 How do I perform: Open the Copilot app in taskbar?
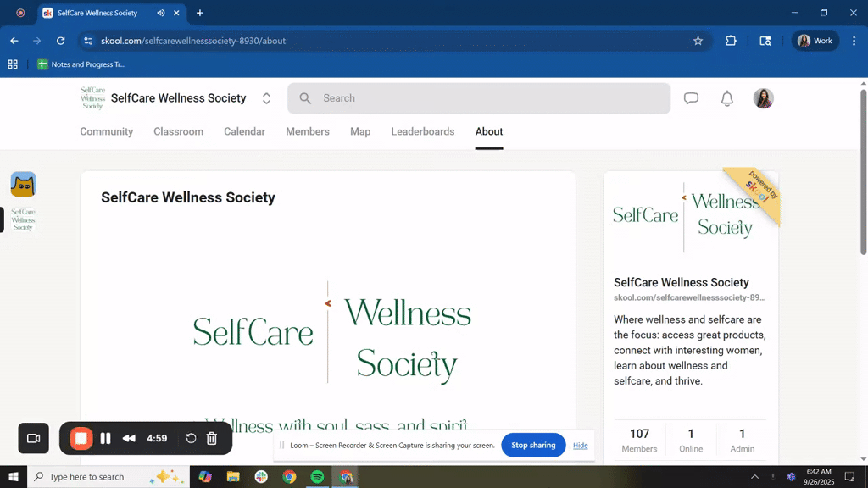click(x=205, y=477)
